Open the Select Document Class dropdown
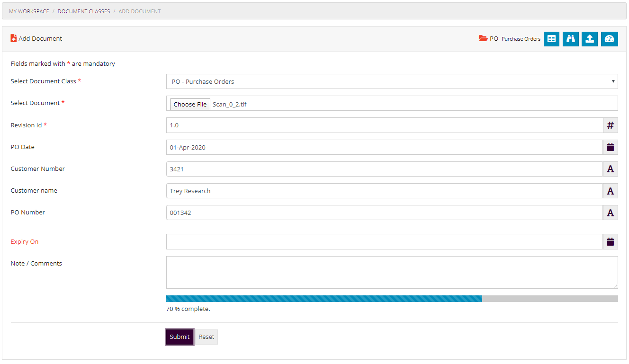629x364 pixels. [392, 81]
